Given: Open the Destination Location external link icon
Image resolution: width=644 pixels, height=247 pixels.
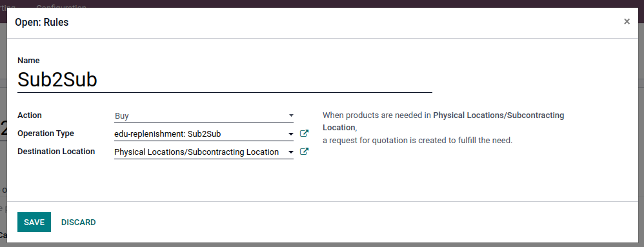Looking at the screenshot, I should [304, 152].
